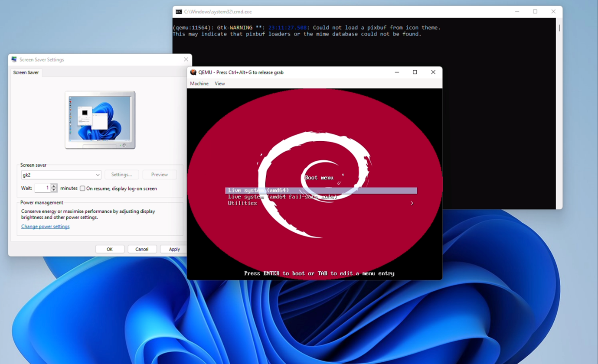Screen dimensions: 598x364
Task: Maximize the cmd.exe window
Action: click(535, 12)
